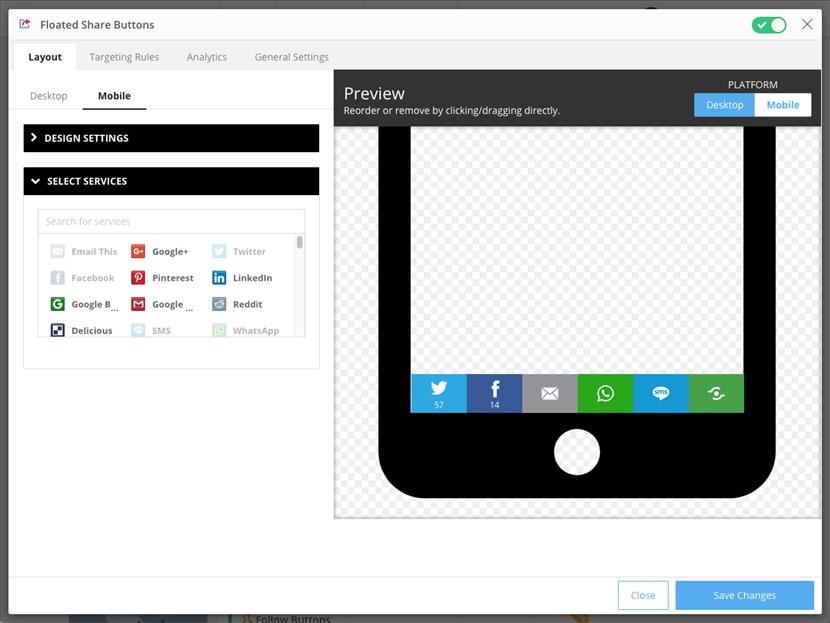The width and height of the screenshot is (830, 623).
Task: Select the Mobile layout sub-tab
Action: pyautogui.click(x=114, y=96)
